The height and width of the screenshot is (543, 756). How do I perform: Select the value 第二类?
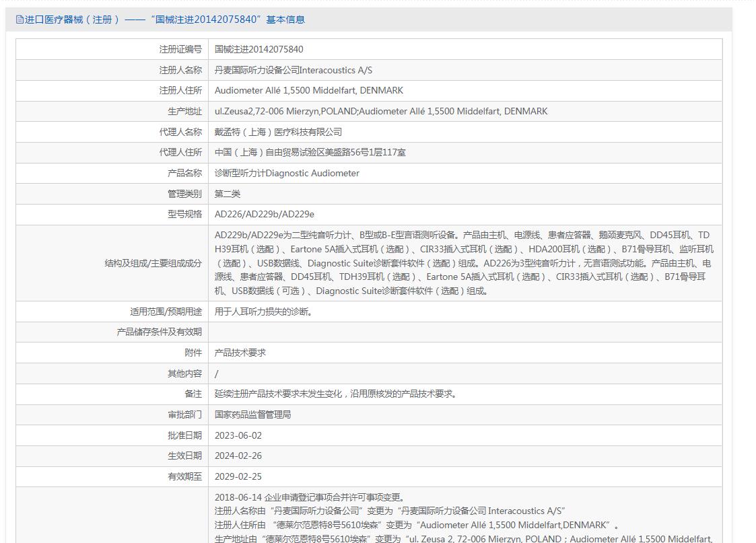227,194
